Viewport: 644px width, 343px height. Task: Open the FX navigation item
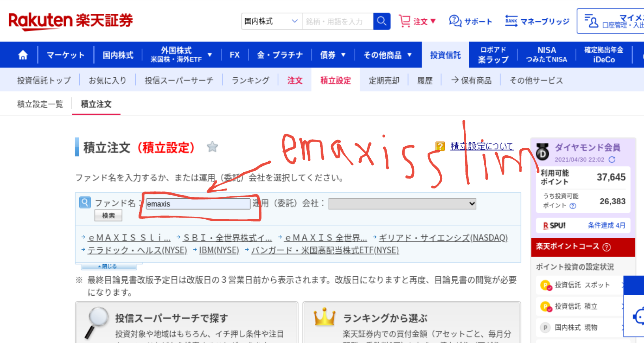pos(235,55)
